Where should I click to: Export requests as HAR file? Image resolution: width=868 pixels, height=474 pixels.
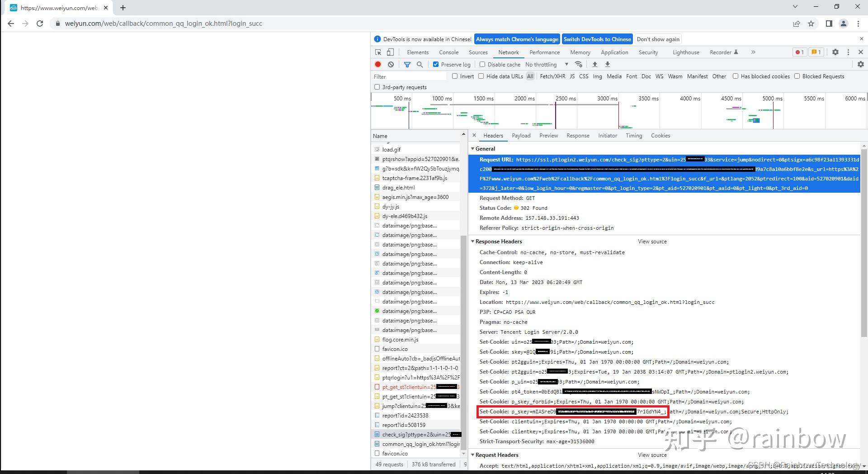608,64
